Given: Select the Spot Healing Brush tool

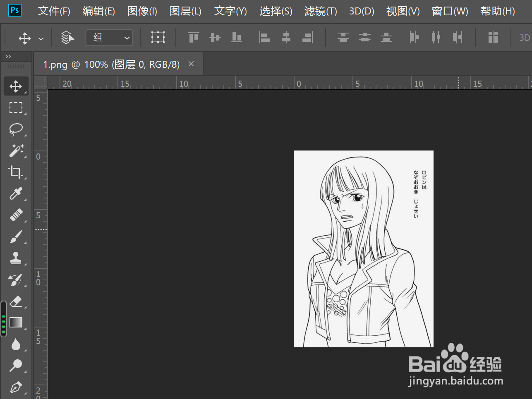Looking at the screenshot, I should click(16, 215).
